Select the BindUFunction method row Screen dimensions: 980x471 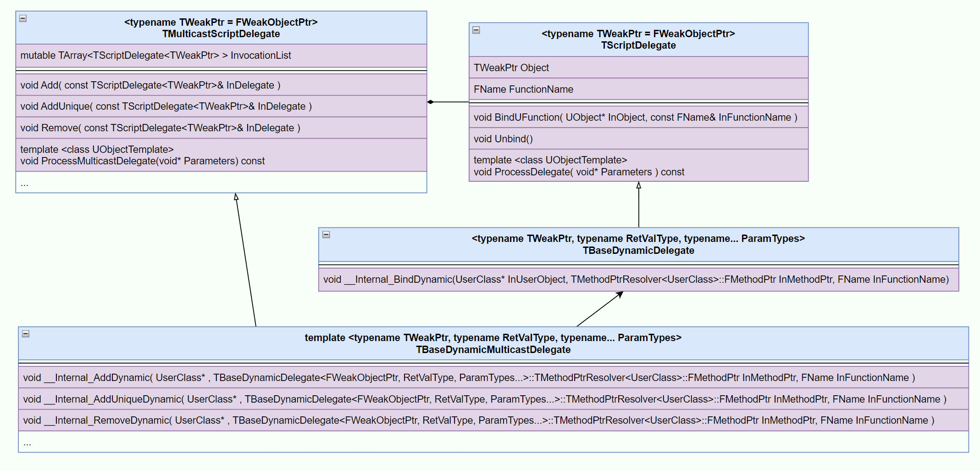click(x=638, y=118)
